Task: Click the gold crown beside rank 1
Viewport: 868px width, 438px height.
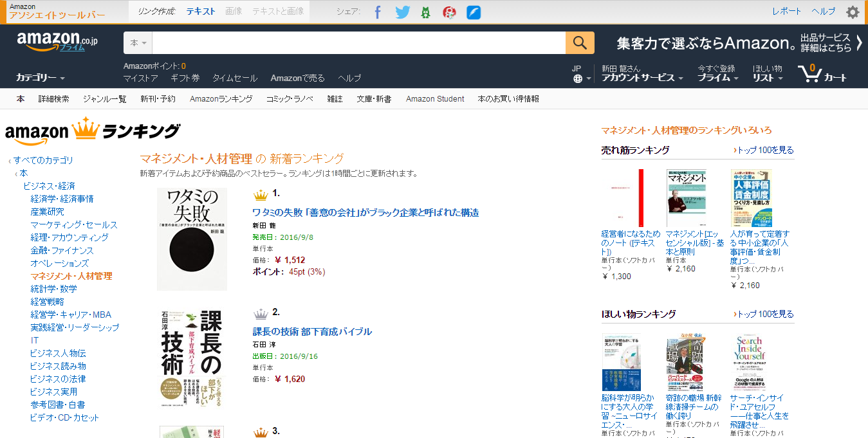Action: 261,194
